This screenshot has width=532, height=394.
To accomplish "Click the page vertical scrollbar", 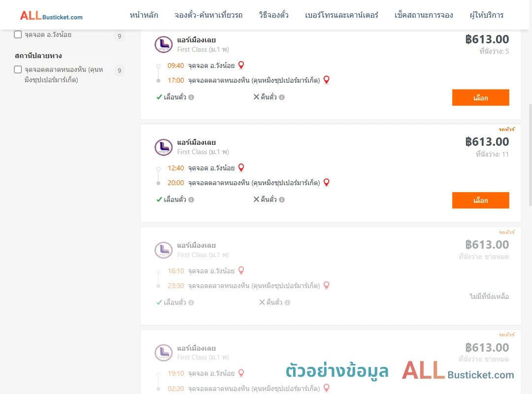I will click(x=530, y=155).
